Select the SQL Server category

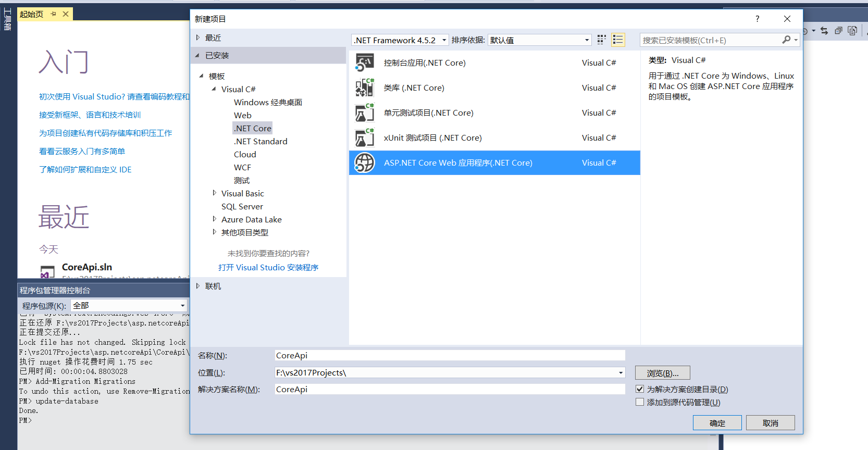242,206
